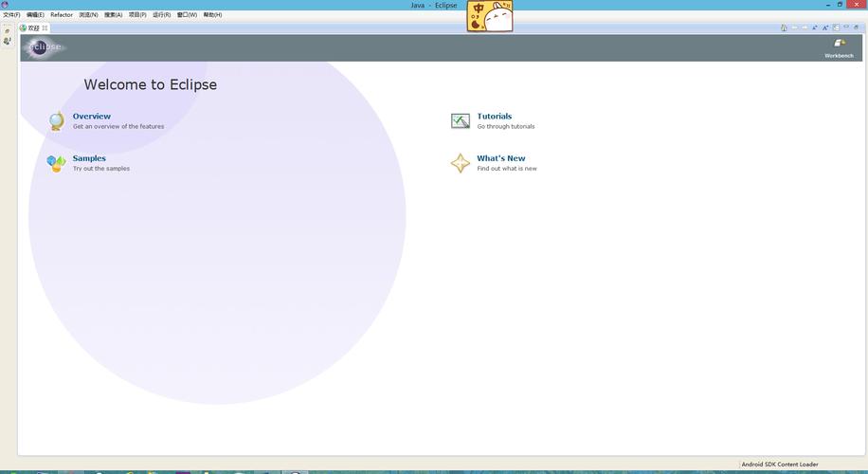Reduce welcome page font size
Viewport: 868px width, 474px height.
[815, 27]
